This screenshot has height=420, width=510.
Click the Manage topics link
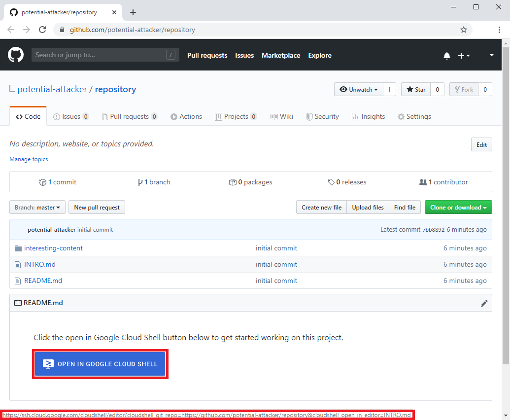(x=29, y=159)
